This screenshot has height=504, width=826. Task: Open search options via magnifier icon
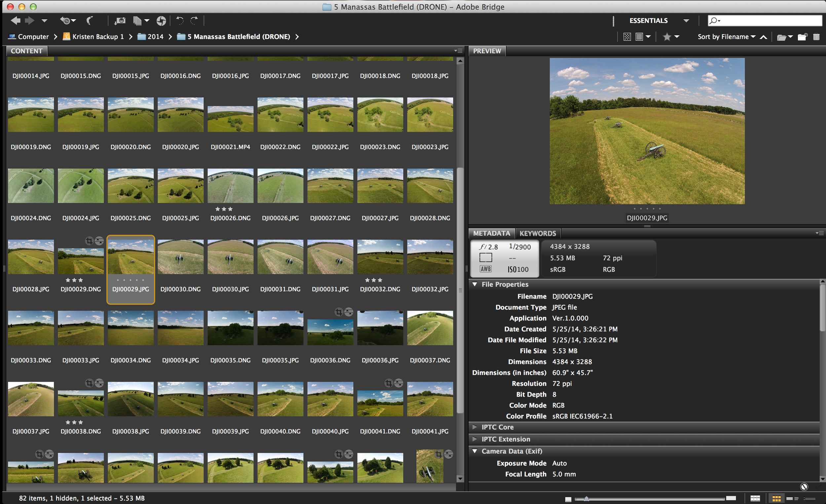click(x=714, y=21)
